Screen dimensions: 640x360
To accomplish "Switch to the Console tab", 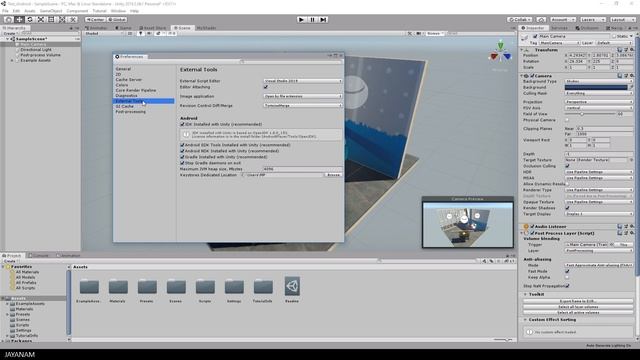I will tap(40, 256).
